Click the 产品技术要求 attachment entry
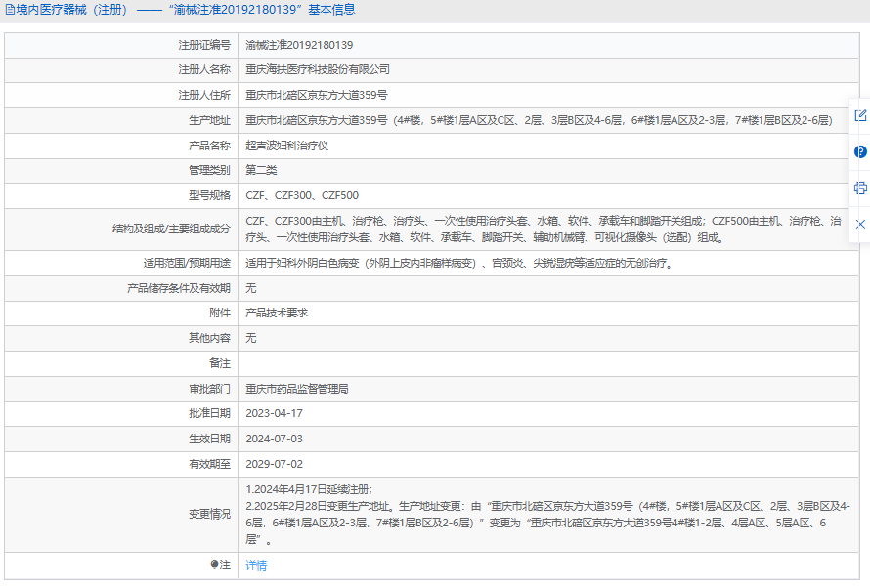The image size is (870, 588). [277, 314]
